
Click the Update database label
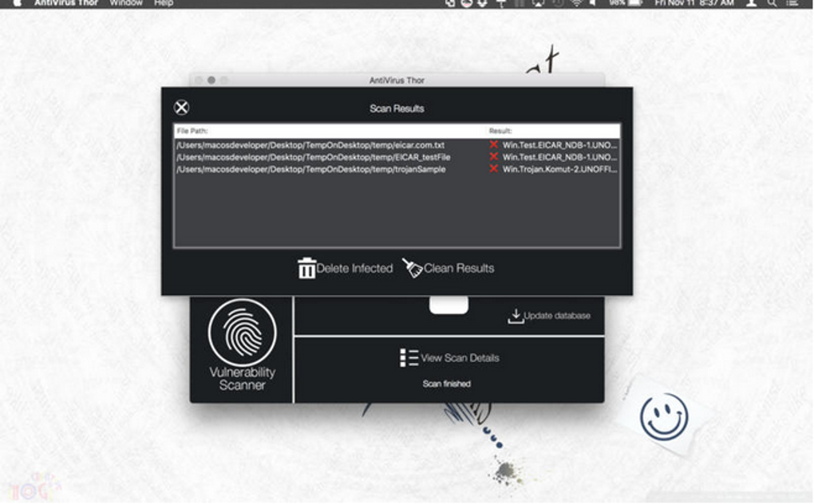tap(557, 315)
